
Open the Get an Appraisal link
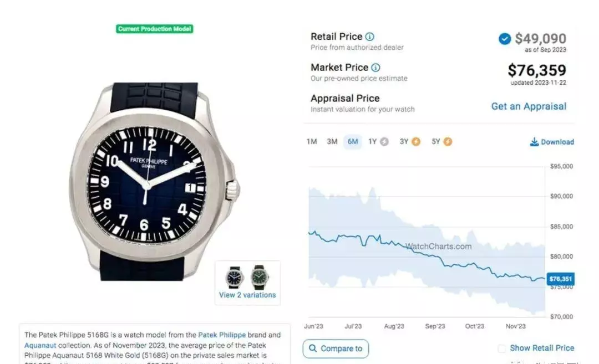click(x=529, y=106)
